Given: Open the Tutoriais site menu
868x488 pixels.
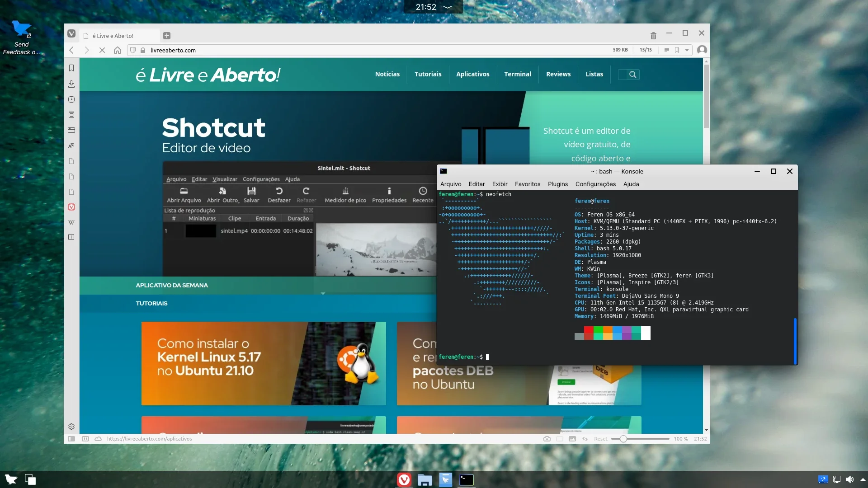Looking at the screenshot, I should click(428, 74).
